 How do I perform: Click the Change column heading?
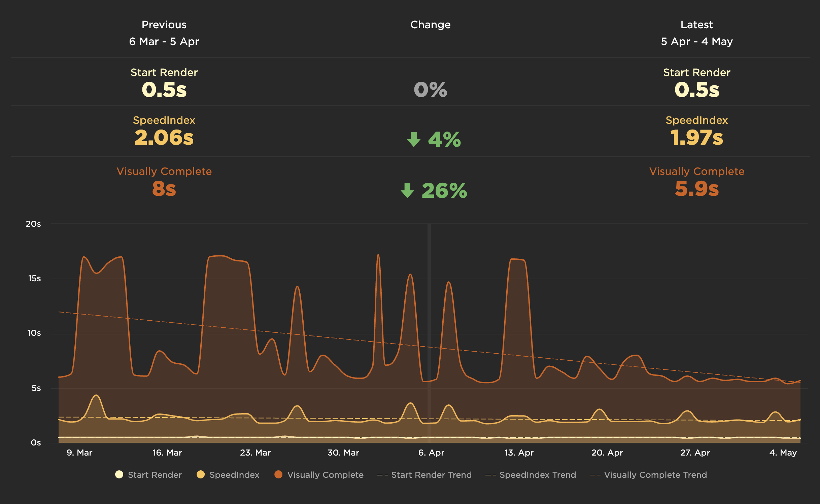coord(431,25)
